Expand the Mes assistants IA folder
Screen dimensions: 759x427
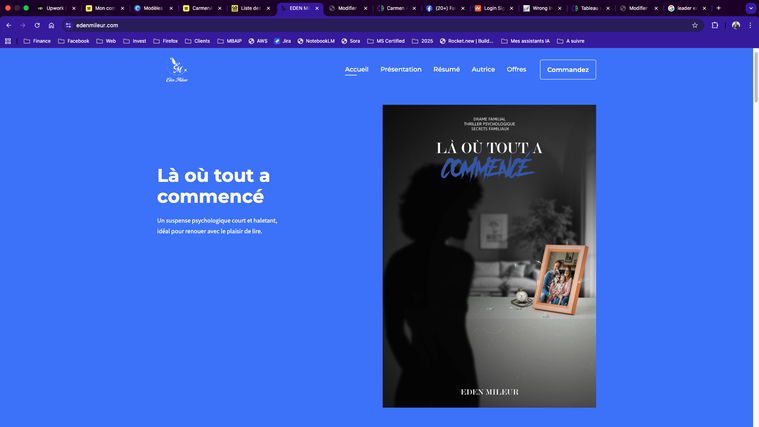tap(525, 41)
